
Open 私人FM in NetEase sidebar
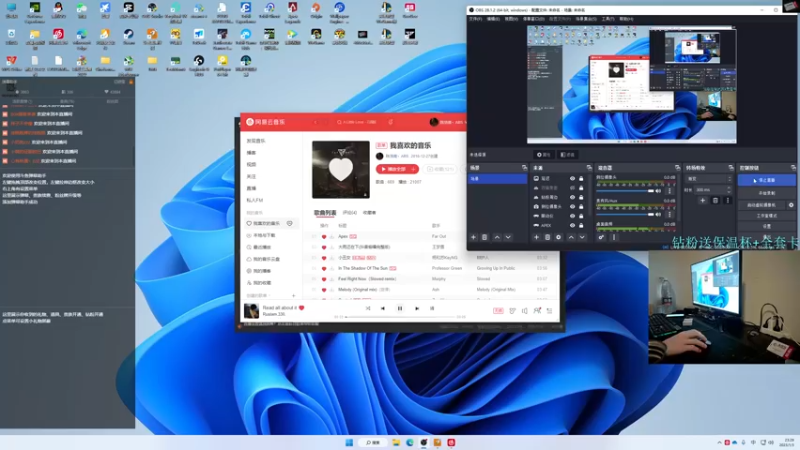pos(255,200)
